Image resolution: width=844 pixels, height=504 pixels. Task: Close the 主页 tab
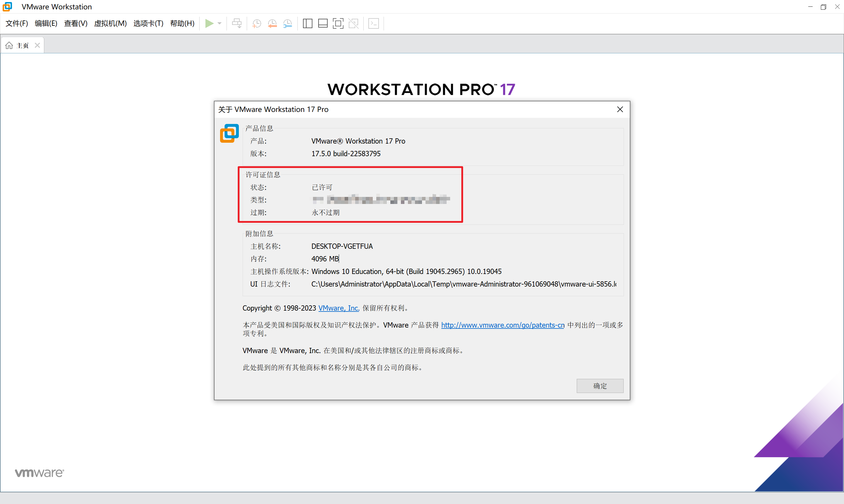point(37,45)
